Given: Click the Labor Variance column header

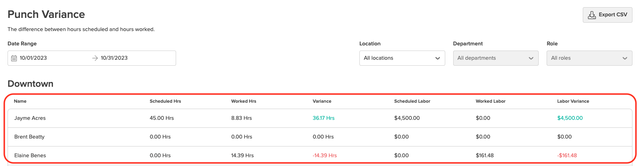Looking at the screenshot, I should click(573, 101).
